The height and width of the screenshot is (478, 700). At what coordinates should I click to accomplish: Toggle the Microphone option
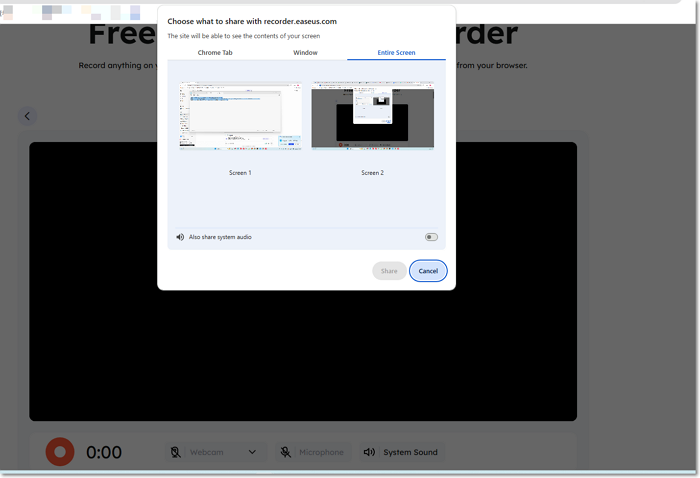[x=313, y=452]
